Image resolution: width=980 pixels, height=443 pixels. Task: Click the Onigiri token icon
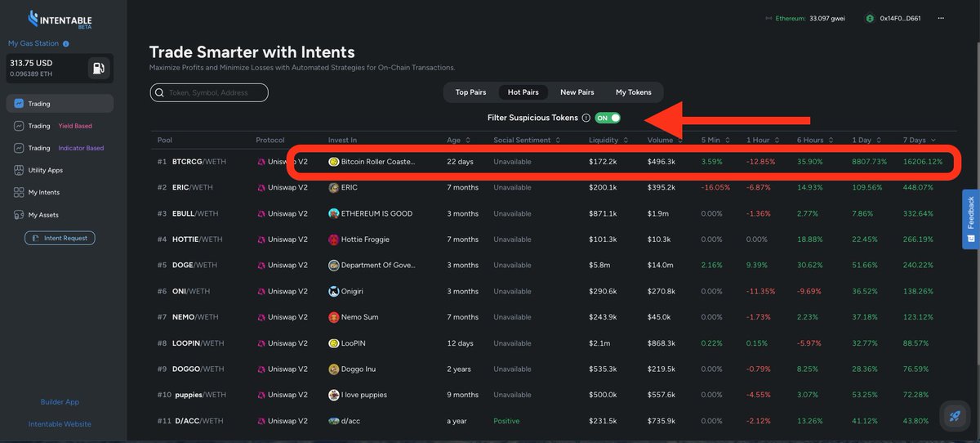coord(334,291)
